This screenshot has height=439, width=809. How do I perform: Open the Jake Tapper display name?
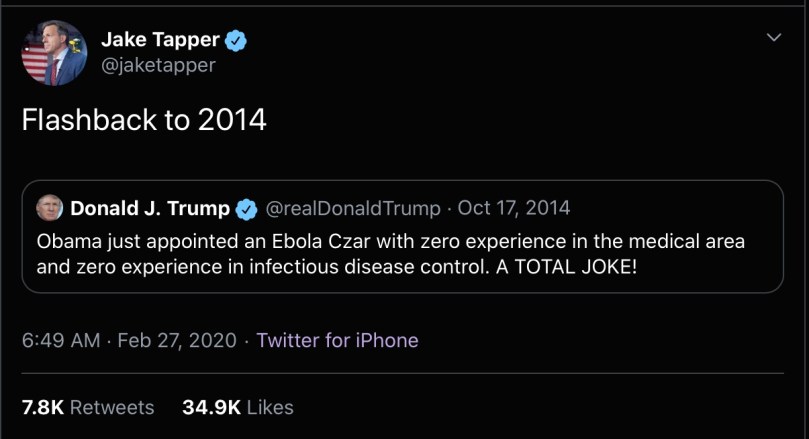point(160,40)
